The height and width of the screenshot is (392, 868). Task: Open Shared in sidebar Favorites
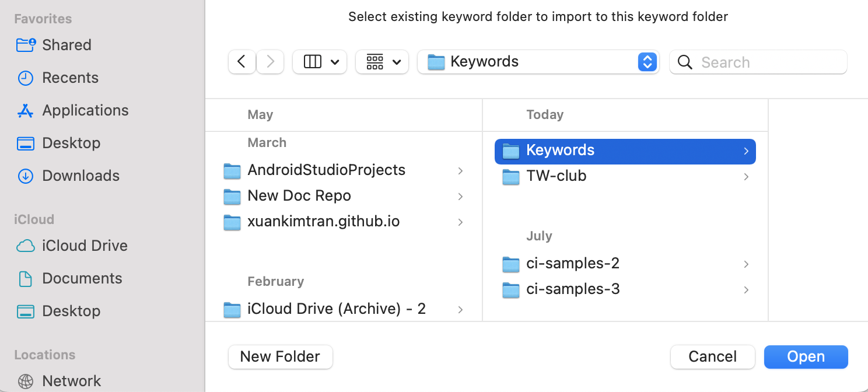click(x=66, y=45)
